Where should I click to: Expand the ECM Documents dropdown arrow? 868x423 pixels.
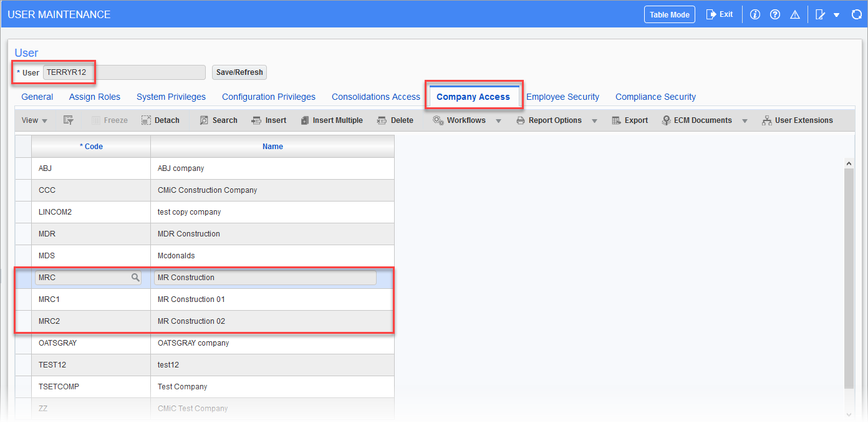coord(745,121)
